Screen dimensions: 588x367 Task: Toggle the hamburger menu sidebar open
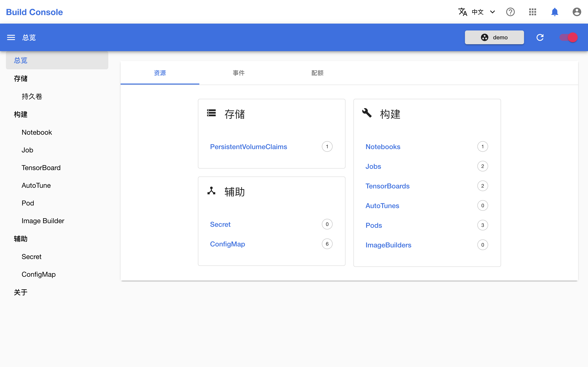(11, 37)
